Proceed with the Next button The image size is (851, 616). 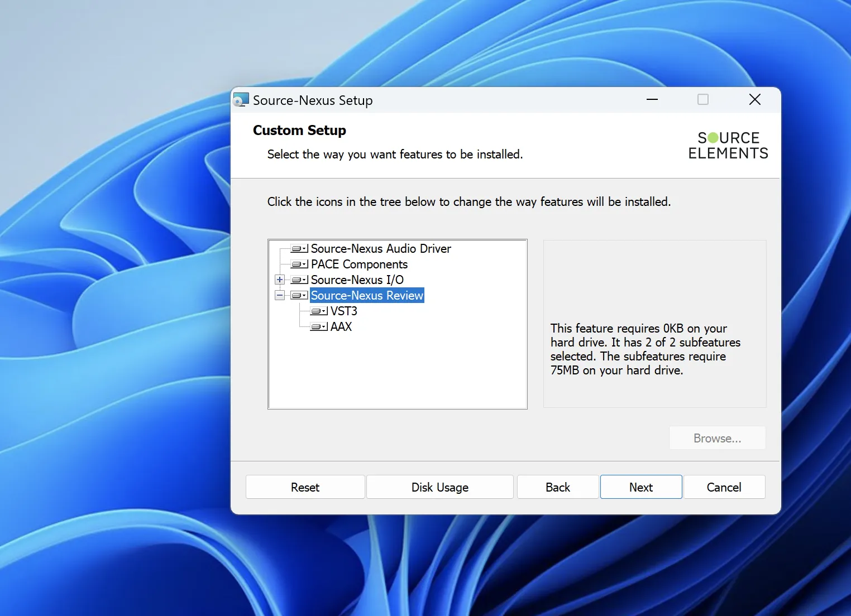[x=641, y=487]
